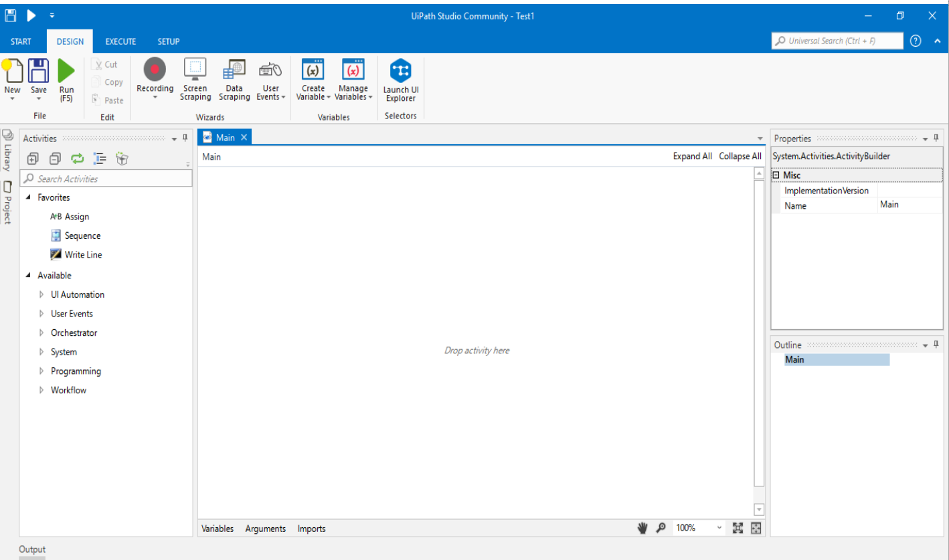
Task: Click Collapse All in designer
Action: point(740,157)
